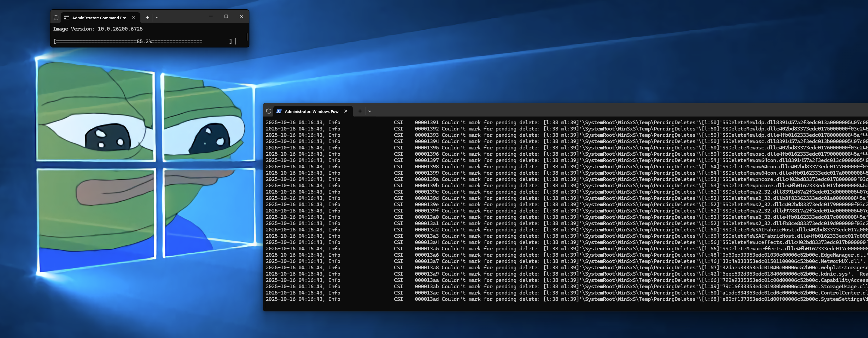Close the Administrator: Command Prompt tab
868x338 pixels.
click(133, 18)
